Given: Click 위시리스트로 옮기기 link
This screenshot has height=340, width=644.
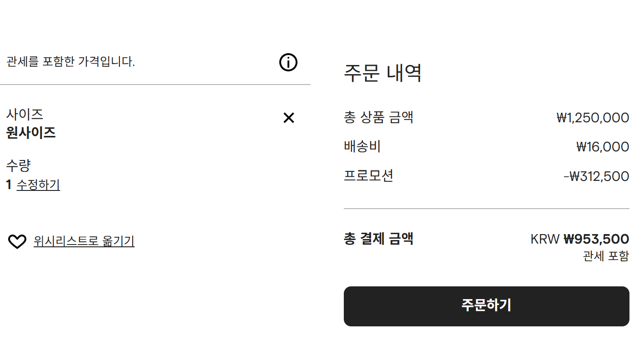Looking at the screenshot, I should [x=84, y=242].
